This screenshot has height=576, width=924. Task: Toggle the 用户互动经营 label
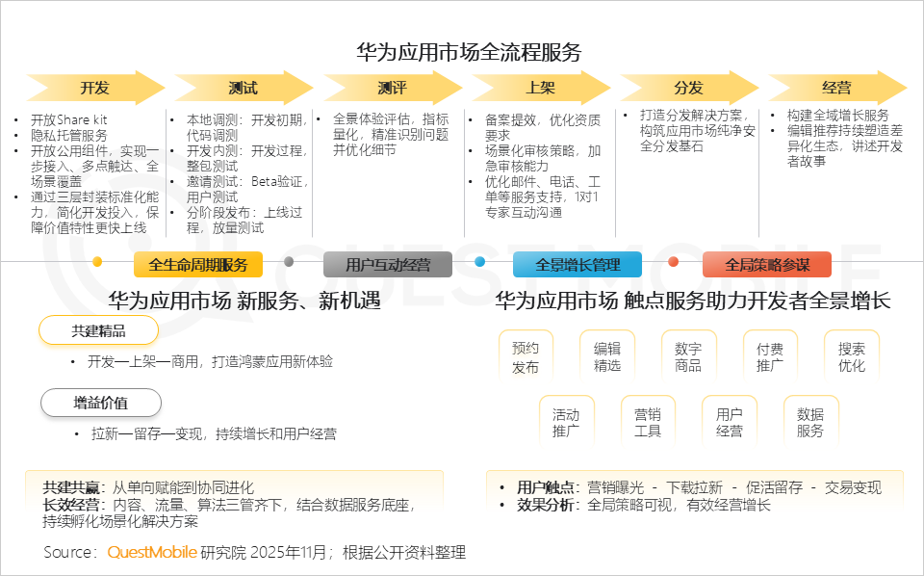[x=390, y=262]
